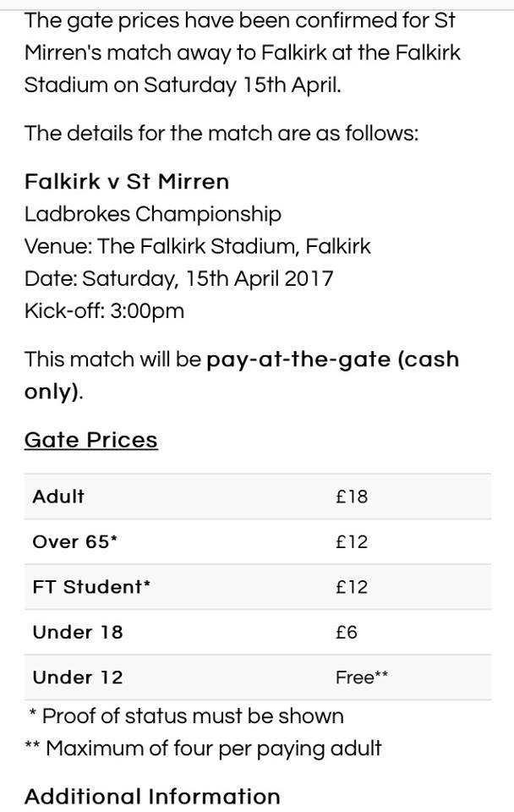The width and height of the screenshot is (514, 812).
Task: Click the Free** price value
Action: click(361, 678)
